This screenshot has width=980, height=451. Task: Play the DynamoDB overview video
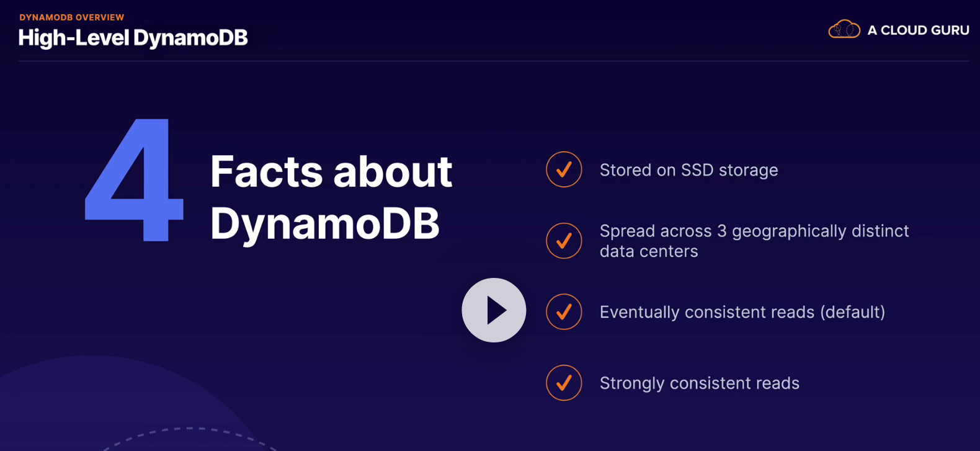pyautogui.click(x=494, y=310)
